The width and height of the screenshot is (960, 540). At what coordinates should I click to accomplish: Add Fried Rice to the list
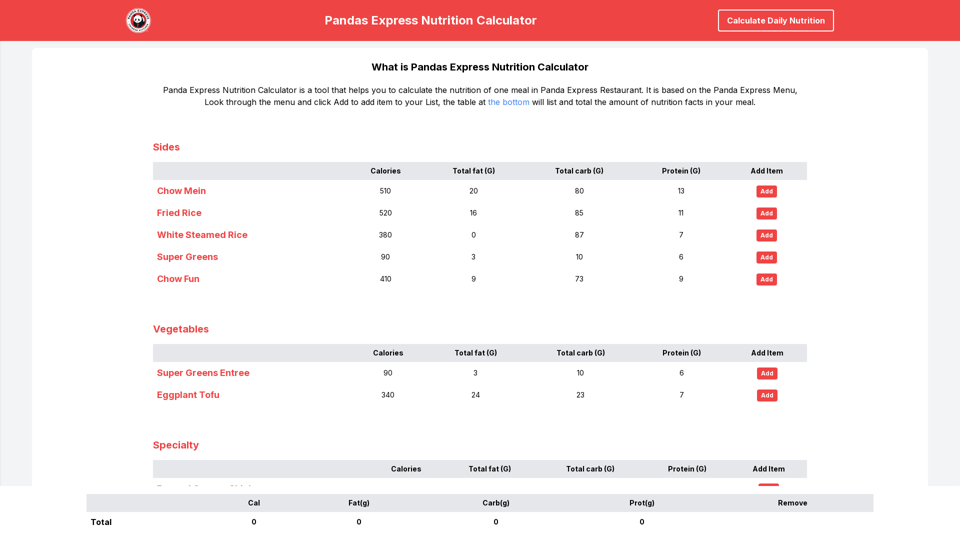click(x=766, y=213)
